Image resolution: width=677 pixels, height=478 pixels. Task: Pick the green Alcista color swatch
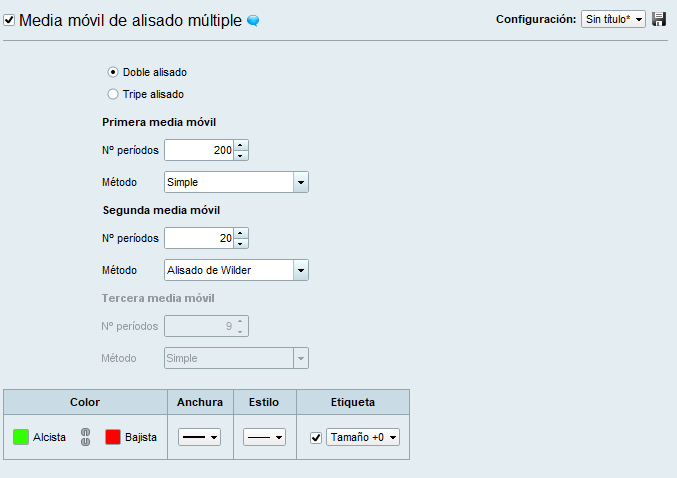pos(20,437)
